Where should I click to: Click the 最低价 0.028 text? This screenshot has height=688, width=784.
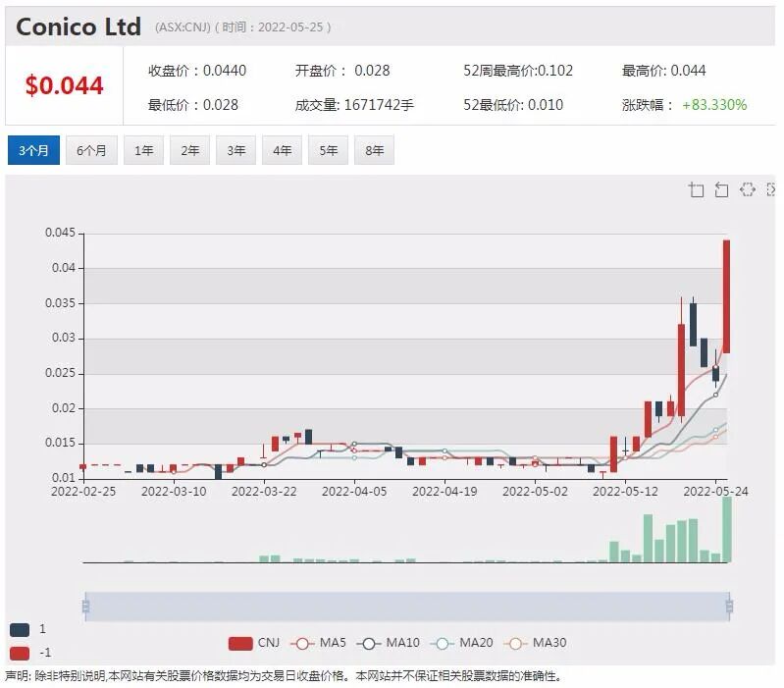[x=193, y=105]
